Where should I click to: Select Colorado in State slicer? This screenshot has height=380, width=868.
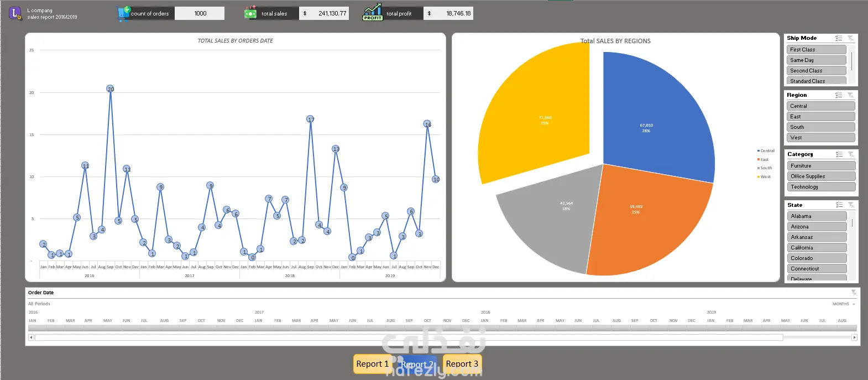point(817,258)
